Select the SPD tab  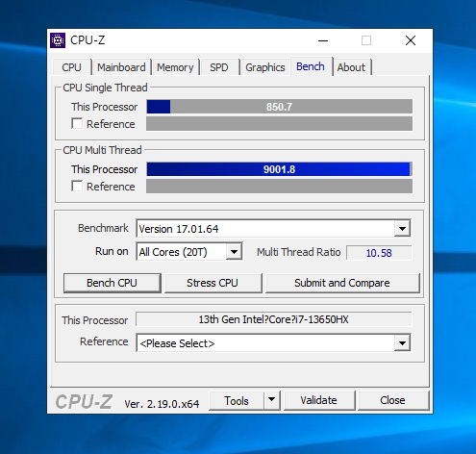pos(219,67)
